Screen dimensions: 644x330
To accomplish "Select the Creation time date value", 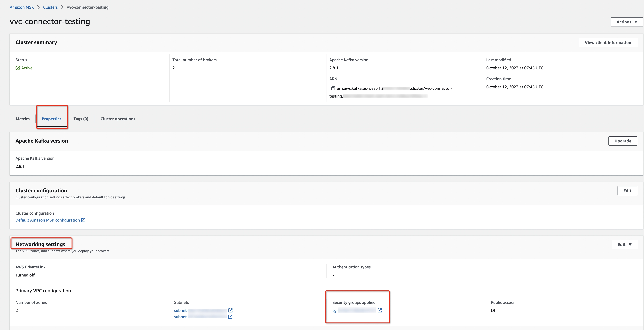I will point(514,87).
